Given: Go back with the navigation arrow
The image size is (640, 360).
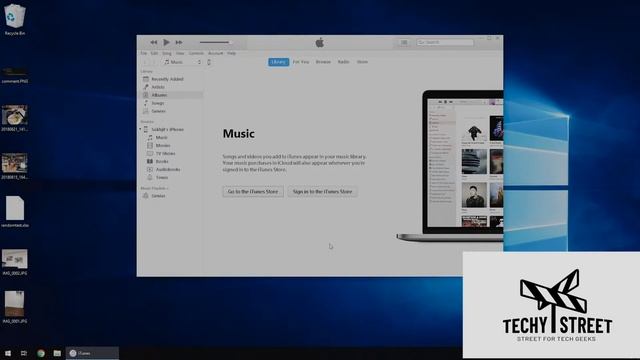Looking at the screenshot, I should [145, 62].
